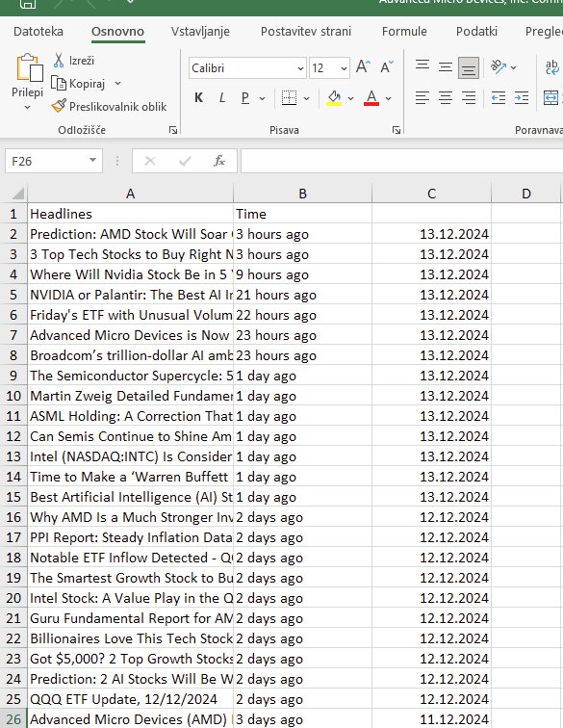Screen dimensions: 563x728
Task: Select row 1 header
Action: (13, 214)
